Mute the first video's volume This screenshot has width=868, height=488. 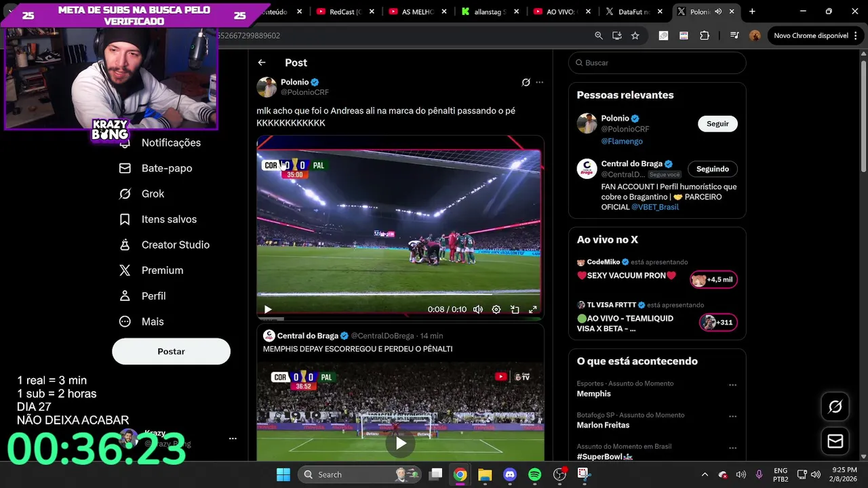(x=478, y=309)
